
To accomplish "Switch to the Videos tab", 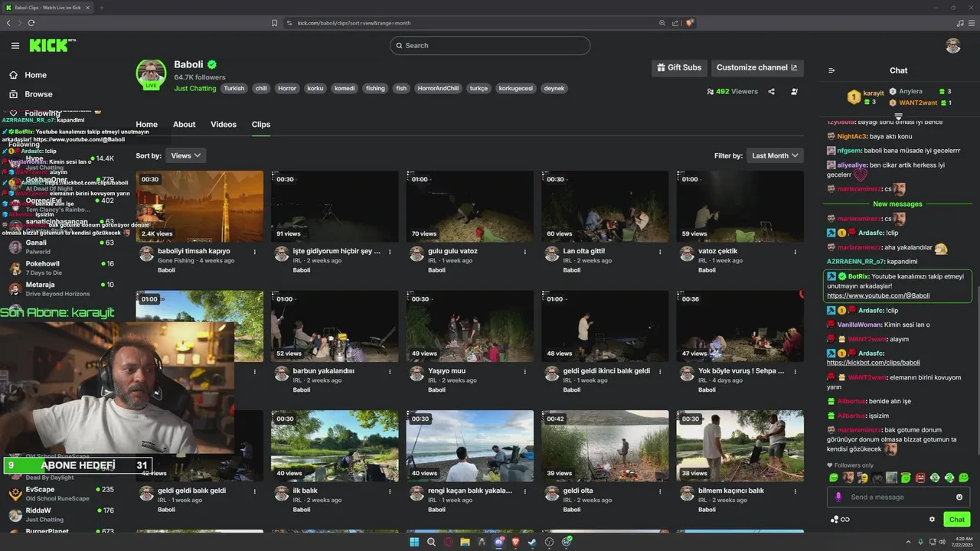I will pyautogui.click(x=224, y=125).
